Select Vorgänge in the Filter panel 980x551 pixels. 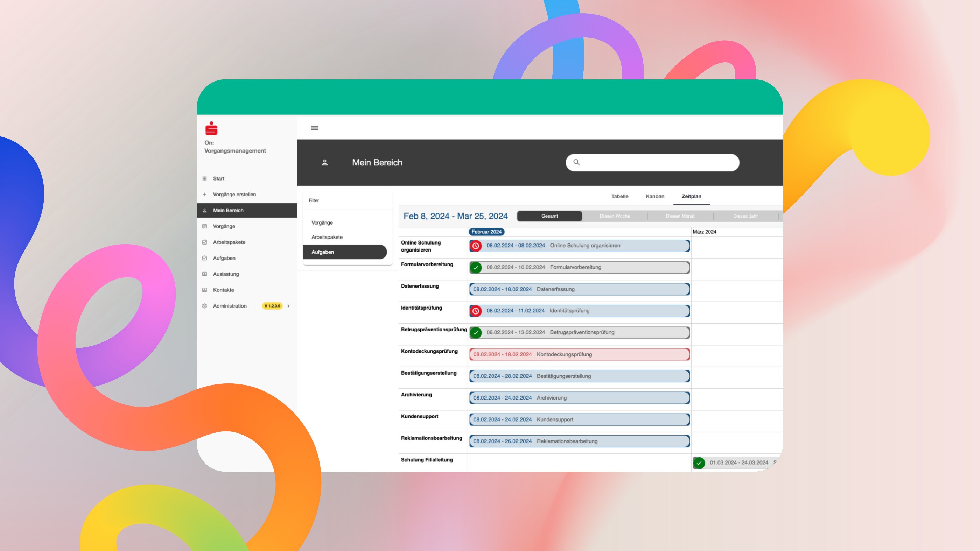[x=322, y=222]
